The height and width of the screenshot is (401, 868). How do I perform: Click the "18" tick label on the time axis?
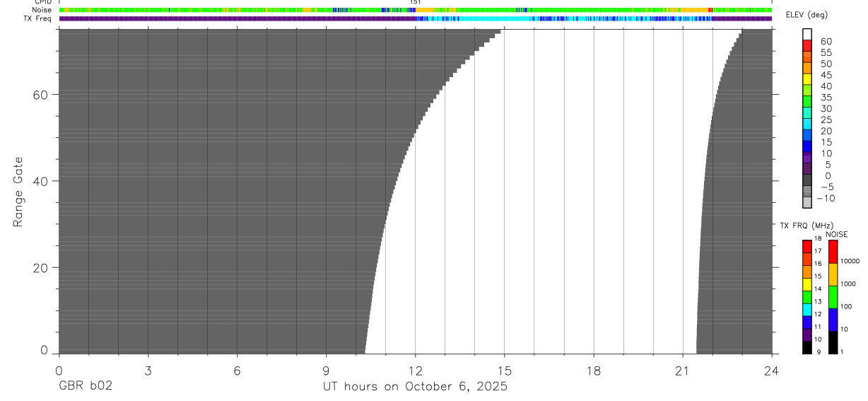[x=594, y=370]
